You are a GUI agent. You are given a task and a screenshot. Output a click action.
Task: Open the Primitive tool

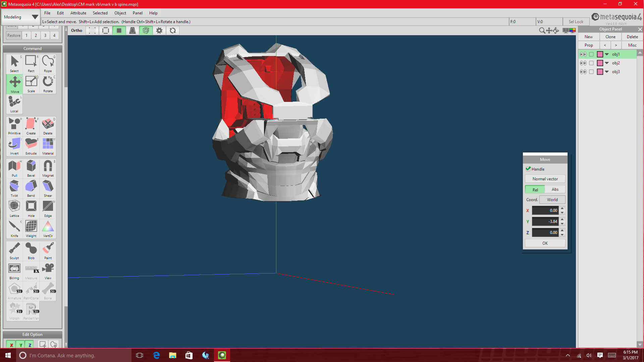pos(14,126)
